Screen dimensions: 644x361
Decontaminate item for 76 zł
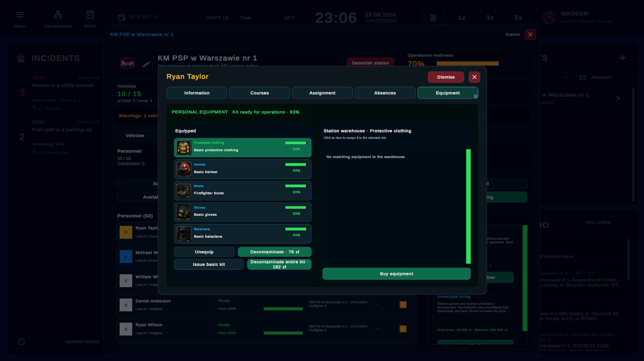tap(274, 252)
